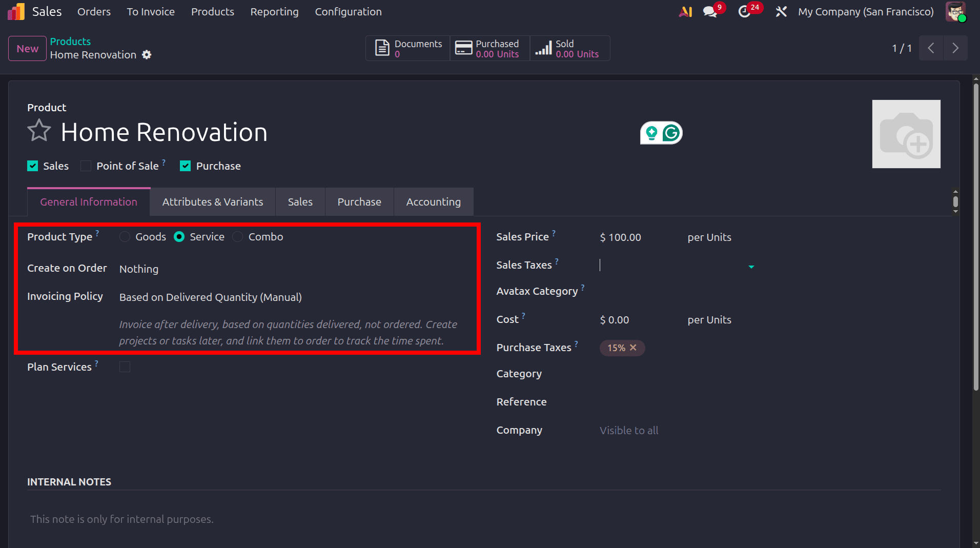Image resolution: width=980 pixels, height=548 pixels.
Task: Edit the Home Renovation product name
Action: (x=164, y=132)
